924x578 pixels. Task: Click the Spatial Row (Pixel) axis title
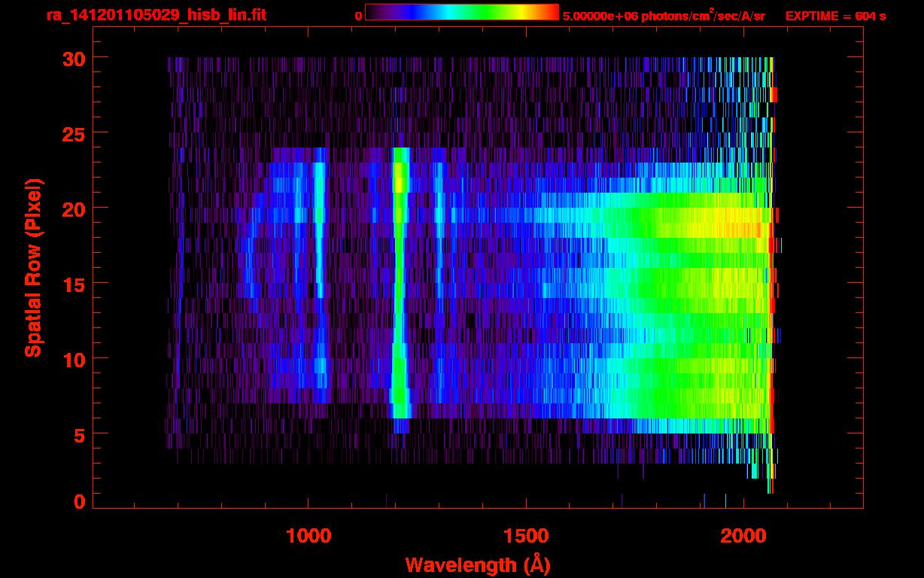coord(34,267)
